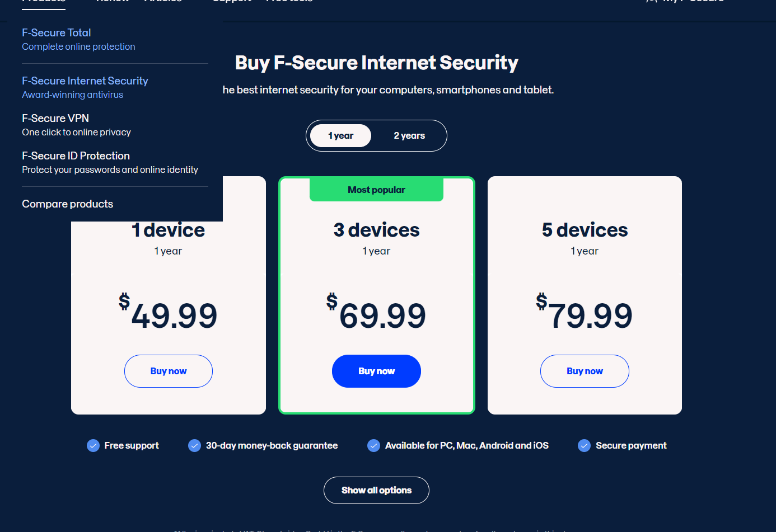Image resolution: width=776 pixels, height=532 pixels.
Task: Click the Secure payment checkmark icon
Action: 584,445
